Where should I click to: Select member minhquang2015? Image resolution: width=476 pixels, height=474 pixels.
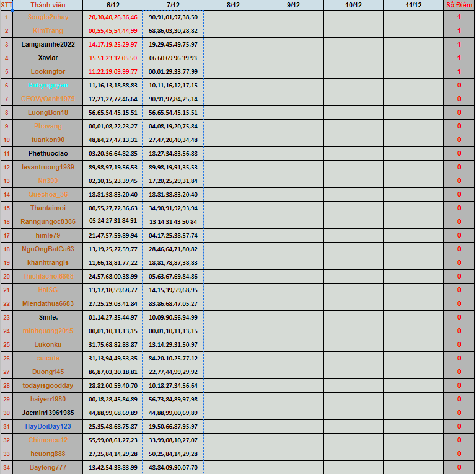point(48,331)
